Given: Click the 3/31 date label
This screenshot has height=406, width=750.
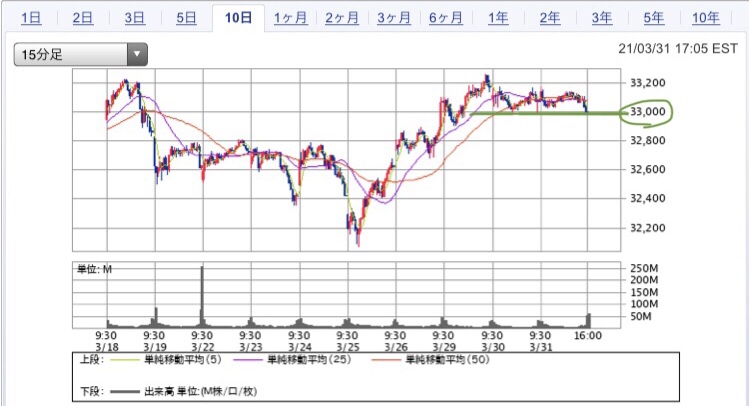Looking at the screenshot, I should point(540,347).
